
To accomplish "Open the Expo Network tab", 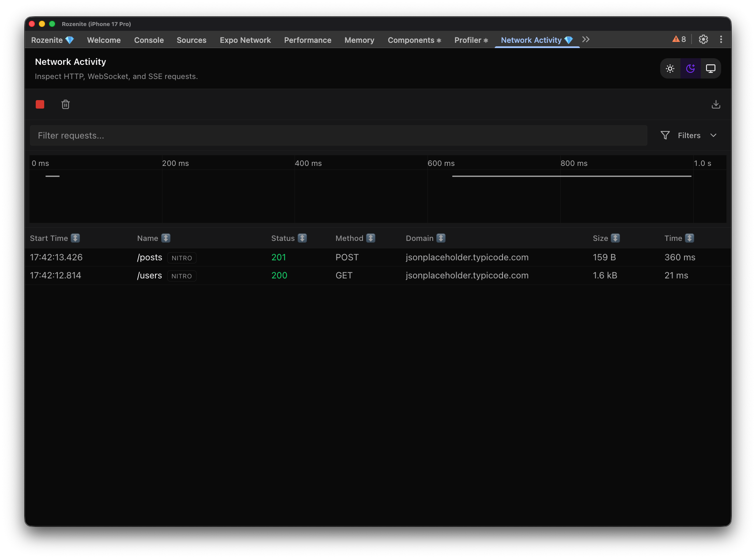I will pyautogui.click(x=245, y=40).
